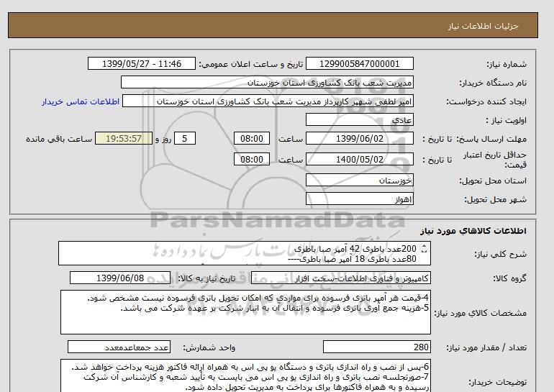Click the حداقل تاریخ اعتبار قیمت label
554x392 pixels.
495,160
